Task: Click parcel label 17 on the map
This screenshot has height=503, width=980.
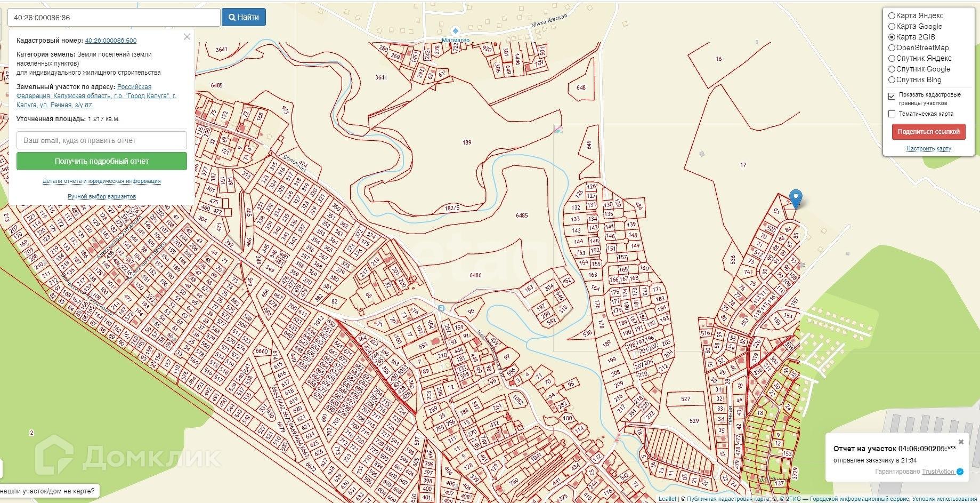Action: pyautogui.click(x=743, y=165)
